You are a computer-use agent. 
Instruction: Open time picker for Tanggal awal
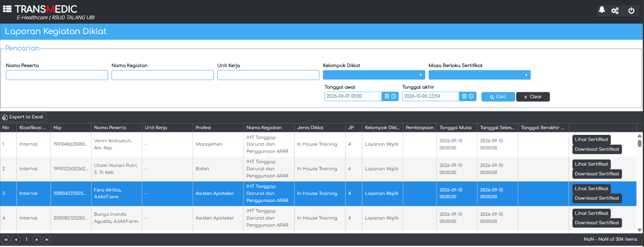394,97
